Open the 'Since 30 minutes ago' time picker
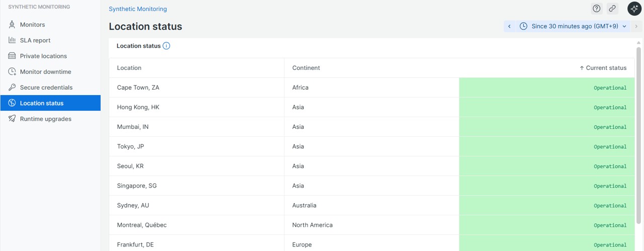 [x=574, y=26]
